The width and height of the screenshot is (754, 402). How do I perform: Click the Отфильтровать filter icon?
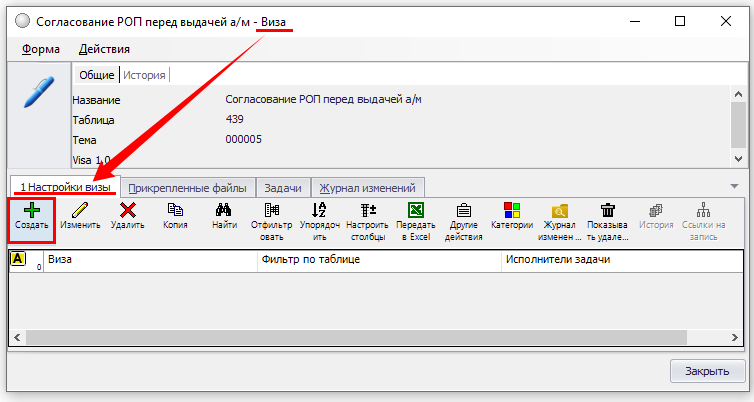click(x=271, y=211)
